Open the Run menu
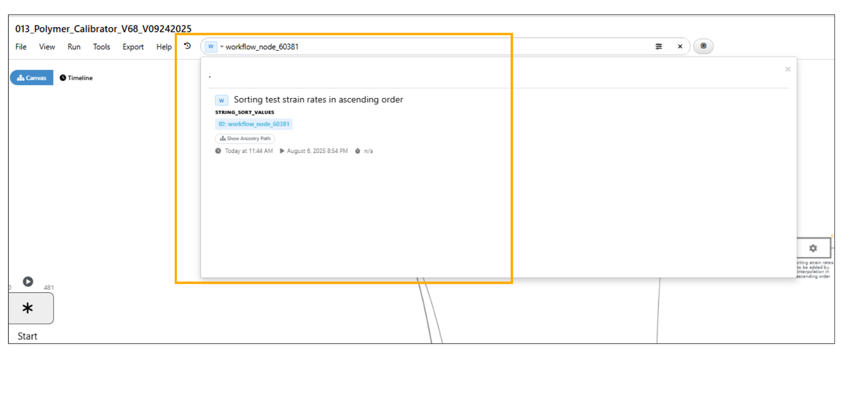Viewport: 868px width, 406px height. 74,47
